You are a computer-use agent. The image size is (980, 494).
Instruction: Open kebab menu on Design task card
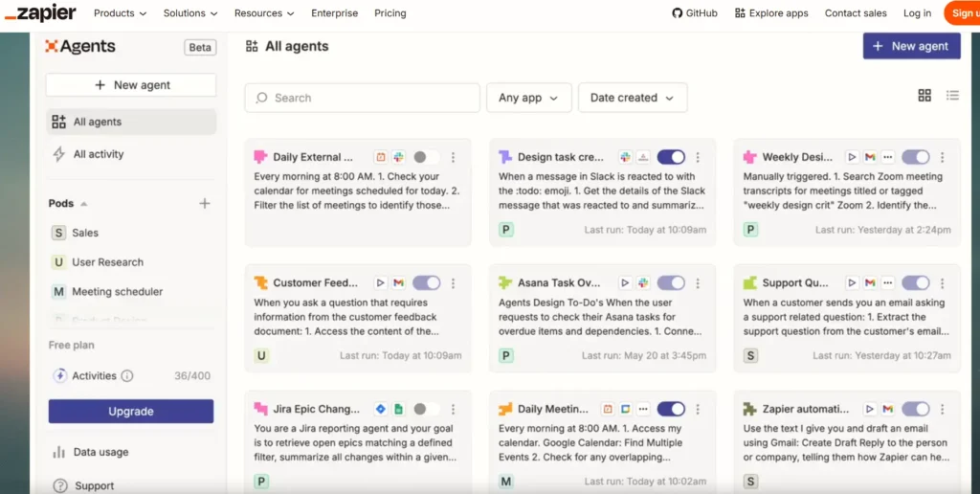point(698,157)
